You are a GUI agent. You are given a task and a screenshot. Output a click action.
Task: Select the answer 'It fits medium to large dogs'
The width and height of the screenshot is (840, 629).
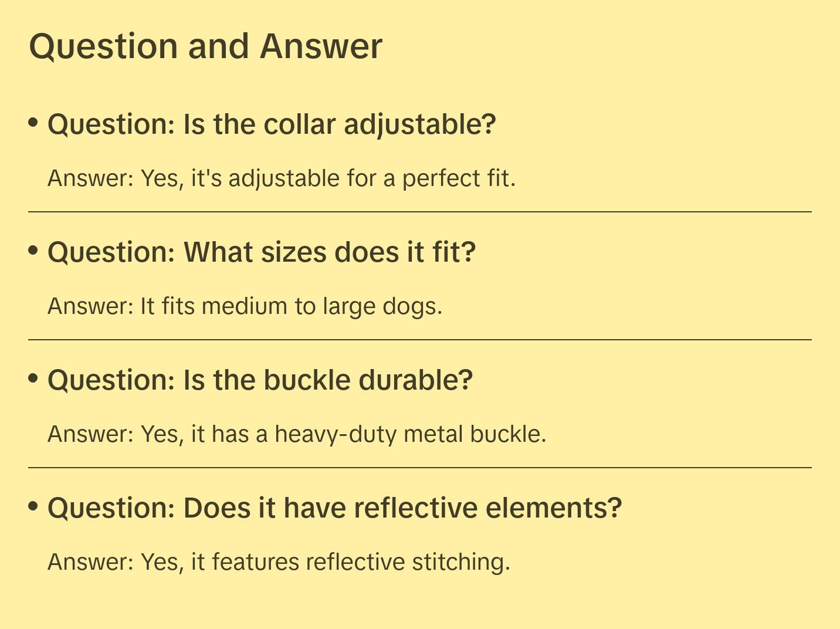click(x=245, y=306)
